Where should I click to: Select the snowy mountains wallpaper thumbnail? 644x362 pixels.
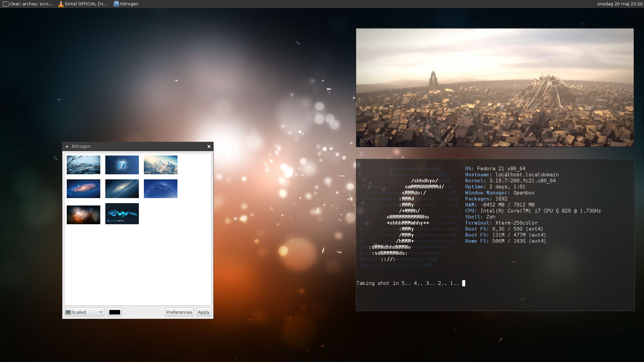[x=160, y=165]
